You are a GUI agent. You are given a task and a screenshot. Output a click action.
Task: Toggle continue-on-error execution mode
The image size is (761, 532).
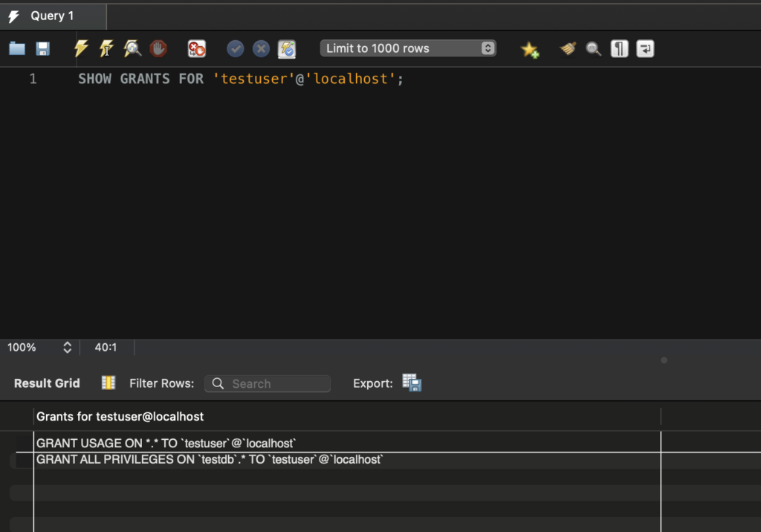[196, 49]
